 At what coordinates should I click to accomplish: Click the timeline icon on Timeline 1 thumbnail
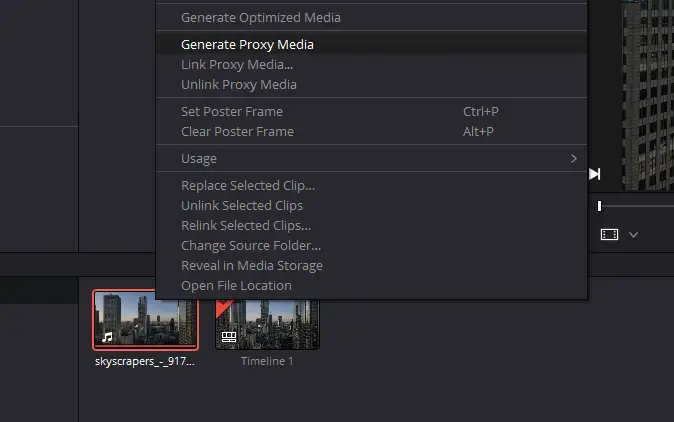pyautogui.click(x=229, y=337)
